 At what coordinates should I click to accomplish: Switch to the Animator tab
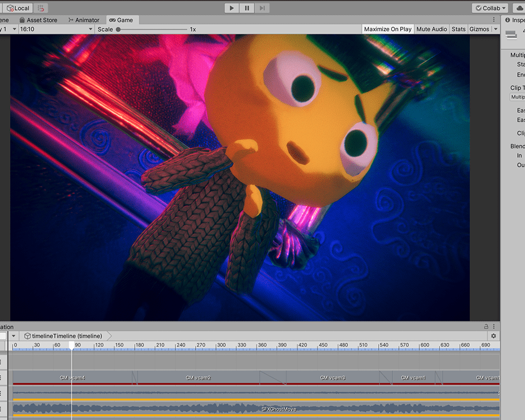84,20
